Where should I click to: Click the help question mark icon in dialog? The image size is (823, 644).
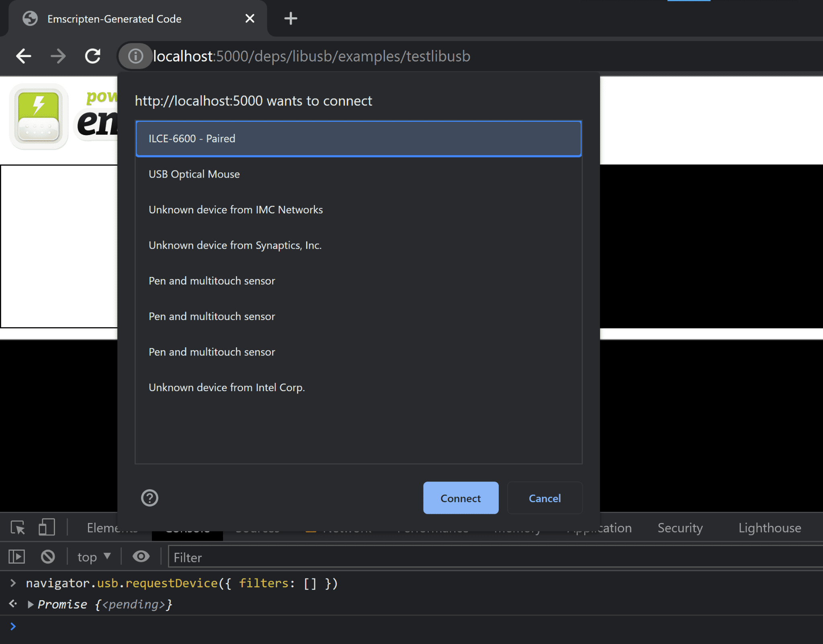pos(149,498)
